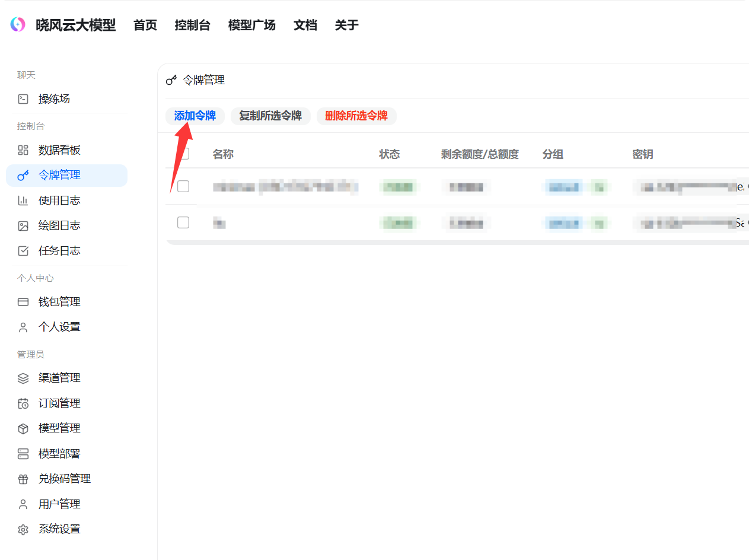The height and width of the screenshot is (560, 749).
Task: Click the 状态 column header
Action: 390,154
